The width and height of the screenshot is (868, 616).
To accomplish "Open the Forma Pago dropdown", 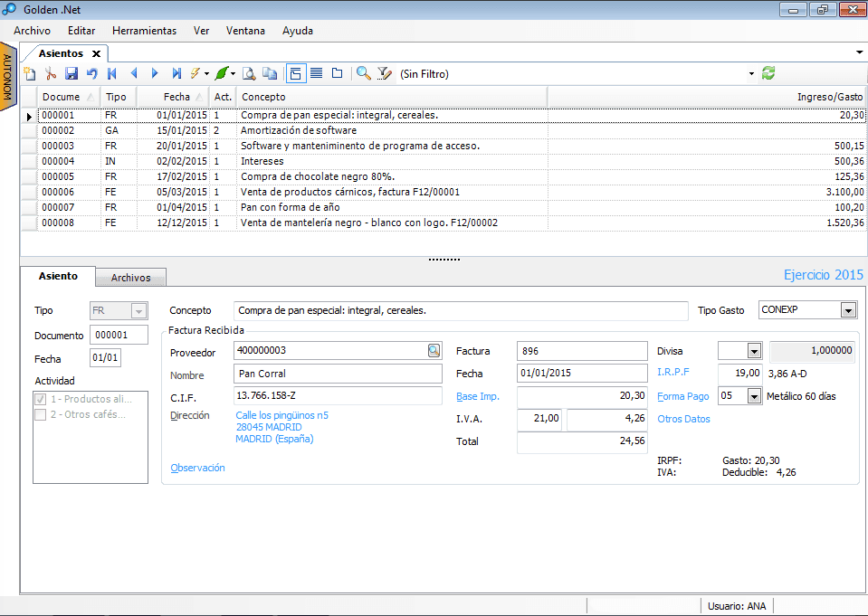I will tap(754, 396).
